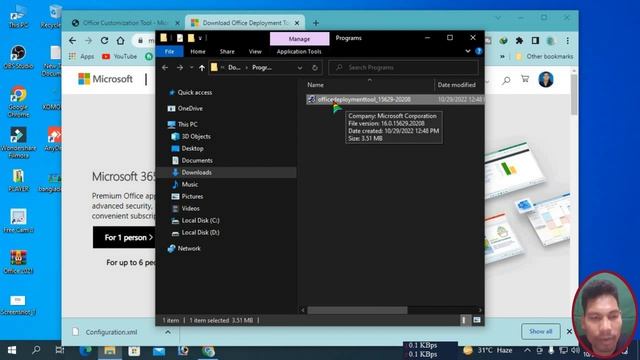Toggle Chrome side panel icon
The image size is (640, 360).
535,40
